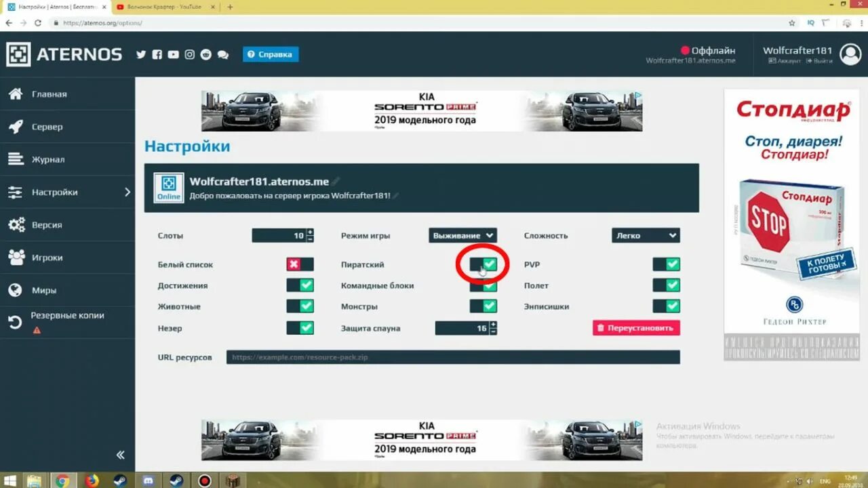This screenshot has height=488, width=868.
Task: Increase the Слоты value
Action: click(311, 232)
